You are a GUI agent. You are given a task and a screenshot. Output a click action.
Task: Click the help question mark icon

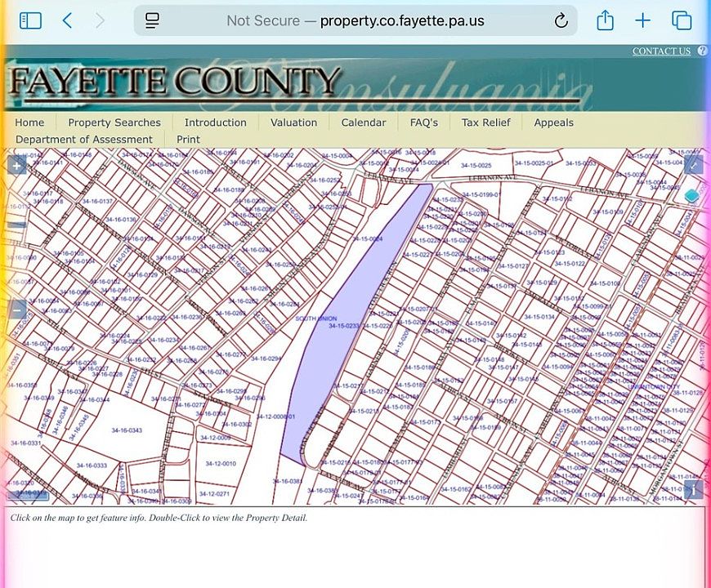click(702, 51)
